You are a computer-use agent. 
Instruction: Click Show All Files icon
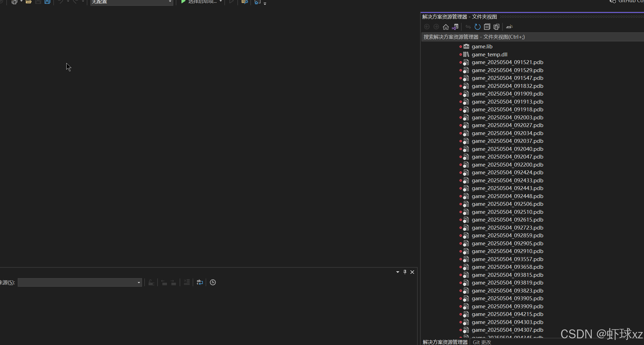496,27
